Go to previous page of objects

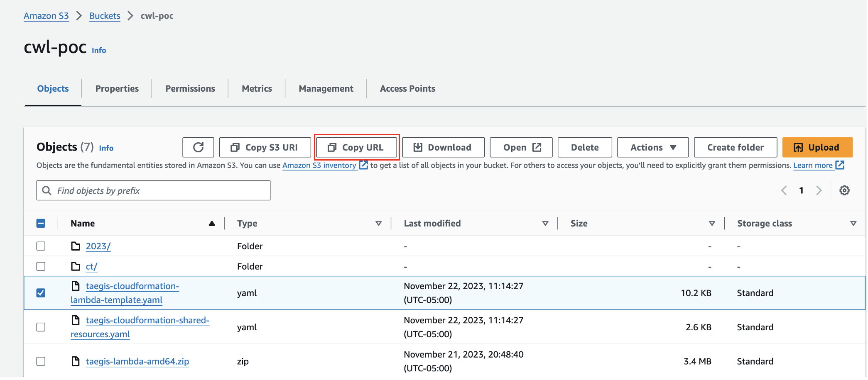click(784, 190)
